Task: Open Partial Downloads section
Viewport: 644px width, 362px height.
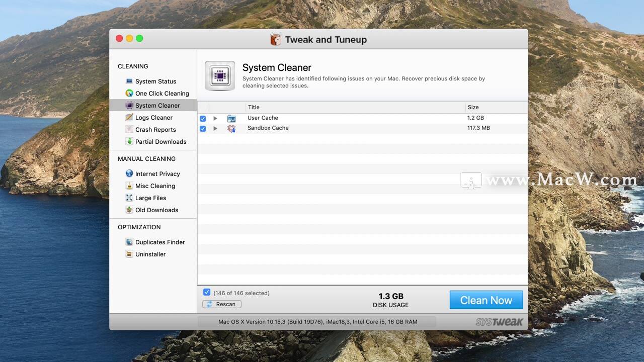Action: click(160, 142)
